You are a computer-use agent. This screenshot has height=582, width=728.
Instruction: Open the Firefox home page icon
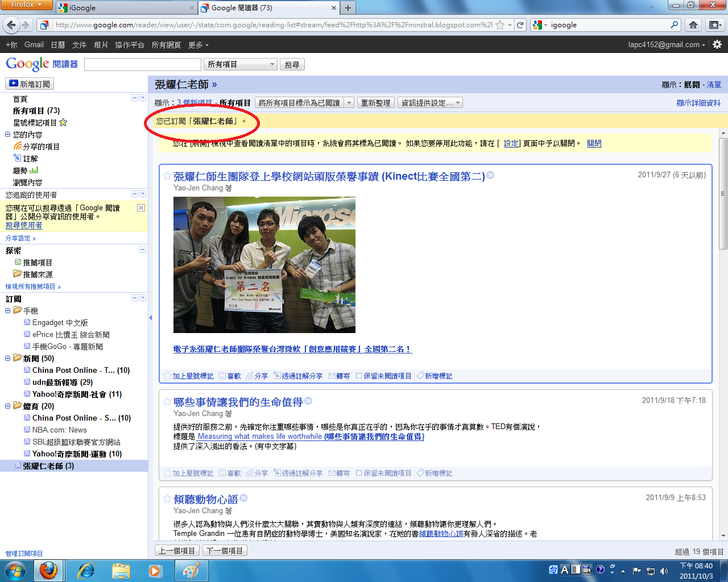click(x=693, y=25)
